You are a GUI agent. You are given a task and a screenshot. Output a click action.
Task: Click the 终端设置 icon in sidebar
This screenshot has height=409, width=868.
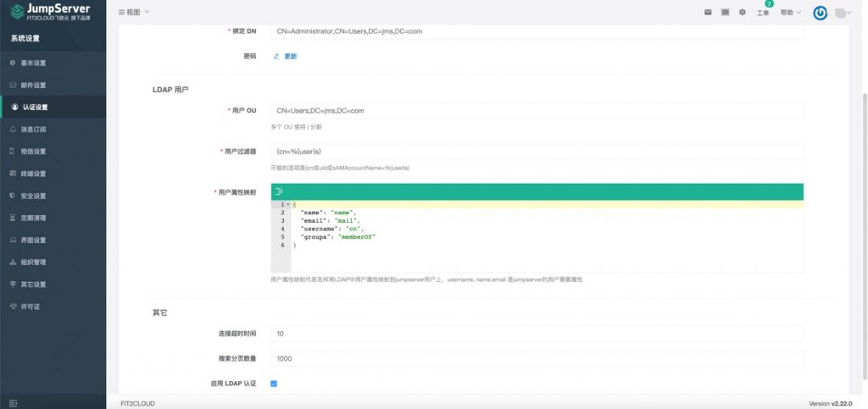13,174
